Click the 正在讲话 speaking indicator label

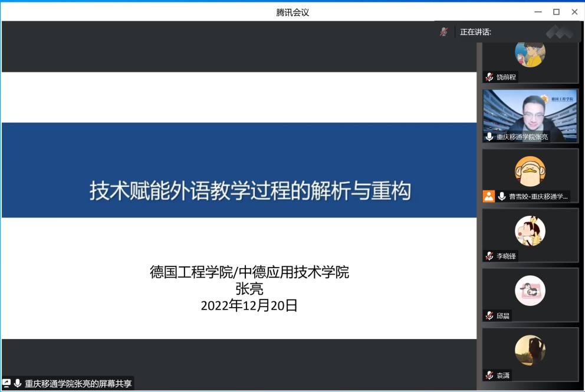tap(475, 32)
